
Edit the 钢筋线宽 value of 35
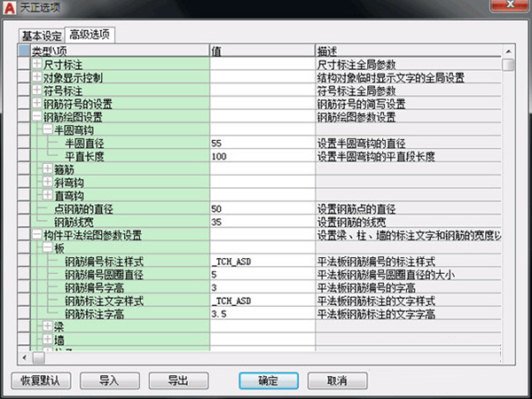[262, 222]
